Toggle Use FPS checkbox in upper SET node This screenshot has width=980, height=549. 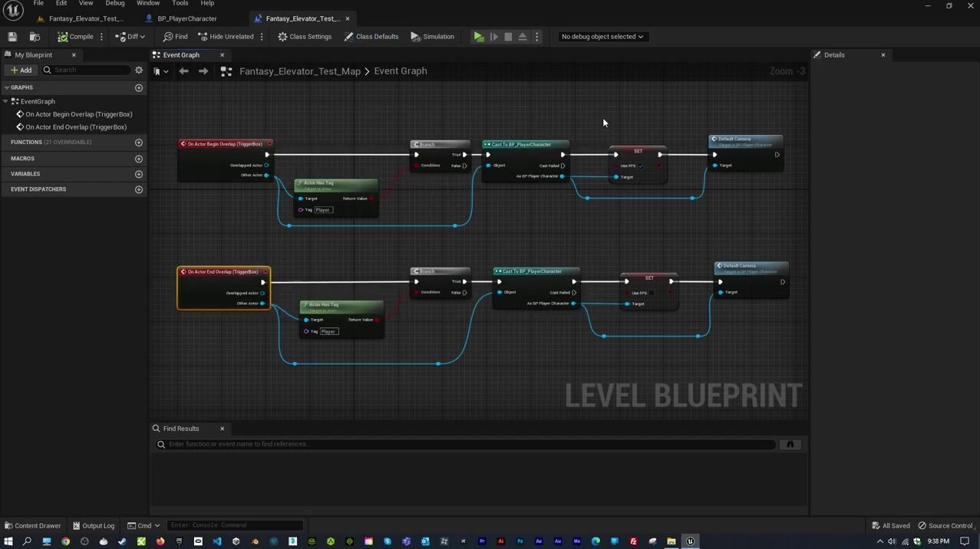coord(641,166)
